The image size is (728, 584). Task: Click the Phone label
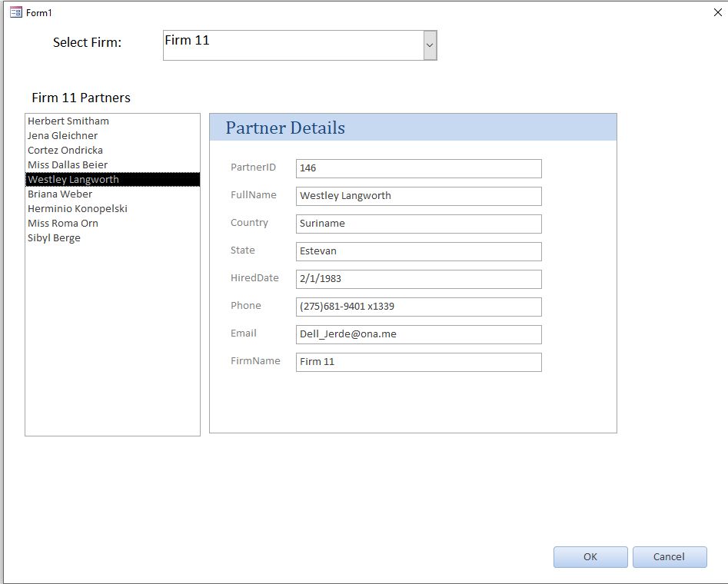tap(245, 306)
